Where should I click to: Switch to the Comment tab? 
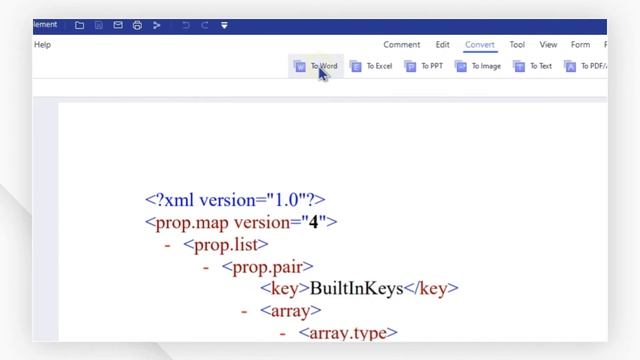tap(402, 45)
